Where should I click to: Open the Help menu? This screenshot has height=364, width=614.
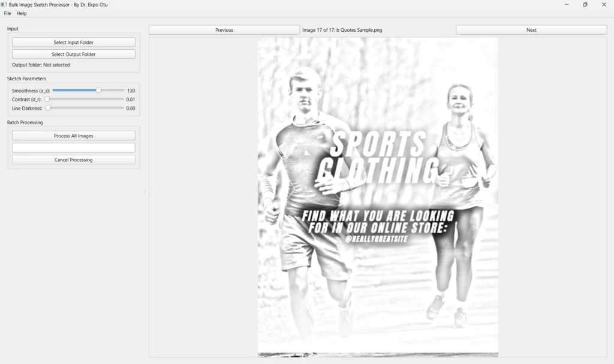point(22,13)
